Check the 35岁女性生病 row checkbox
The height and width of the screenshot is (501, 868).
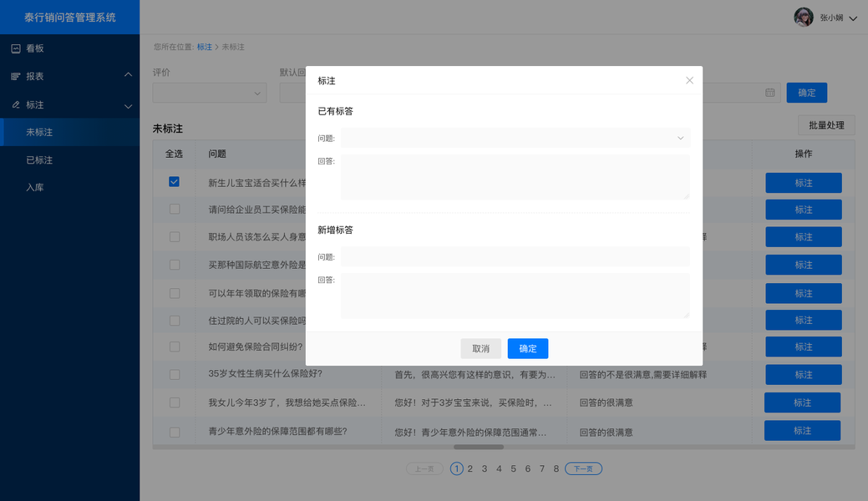click(175, 375)
